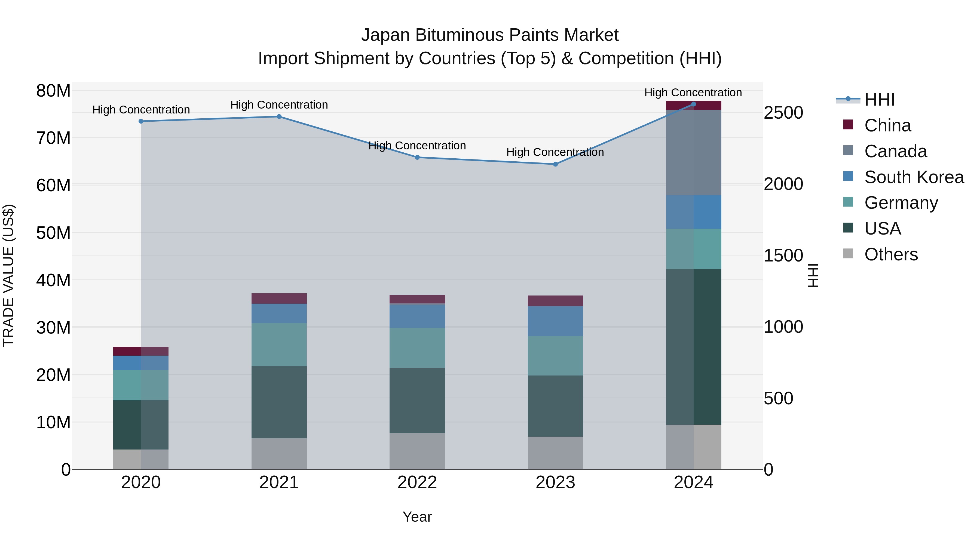This screenshot has width=980, height=551.
Task: Click the 2024 Canada bar segment
Action: tap(694, 153)
